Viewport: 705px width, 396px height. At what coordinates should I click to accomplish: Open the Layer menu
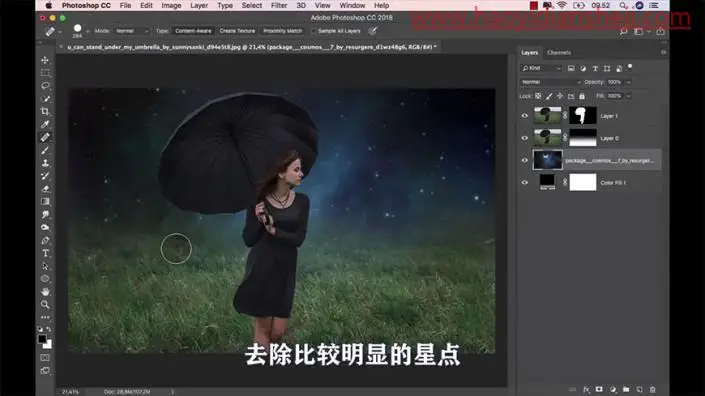pos(199,5)
